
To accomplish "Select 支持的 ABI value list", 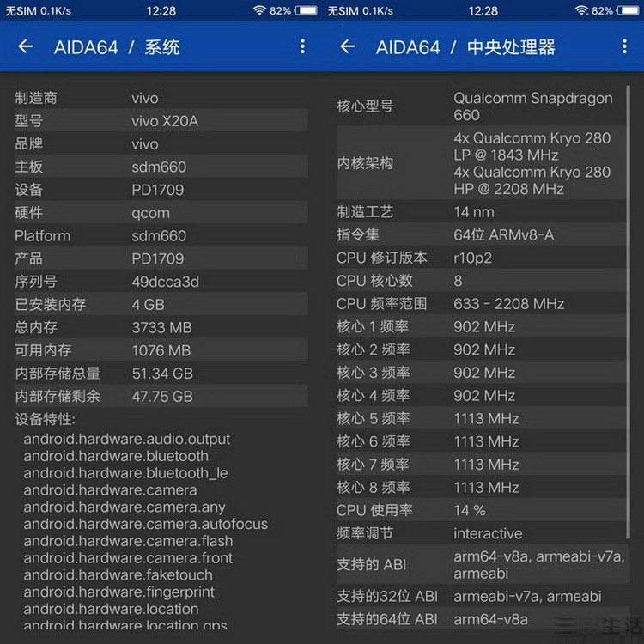I will [x=539, y=565].
